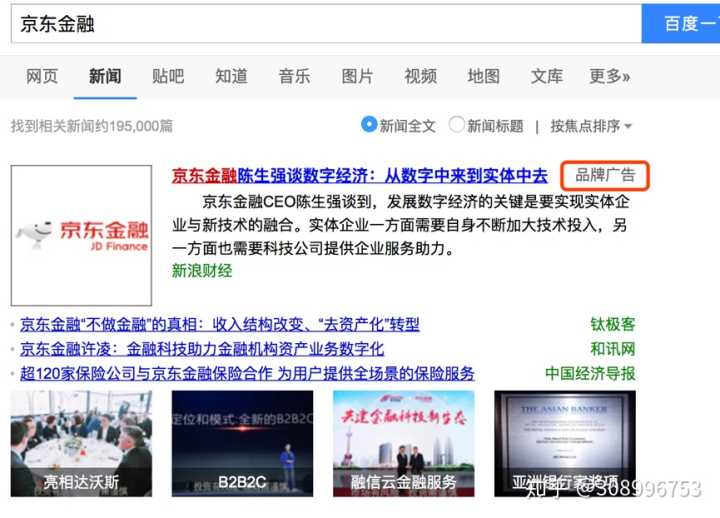Open the B2B2C thumbnail
This screenshot has height=518, width=720.
pos(242,444)
